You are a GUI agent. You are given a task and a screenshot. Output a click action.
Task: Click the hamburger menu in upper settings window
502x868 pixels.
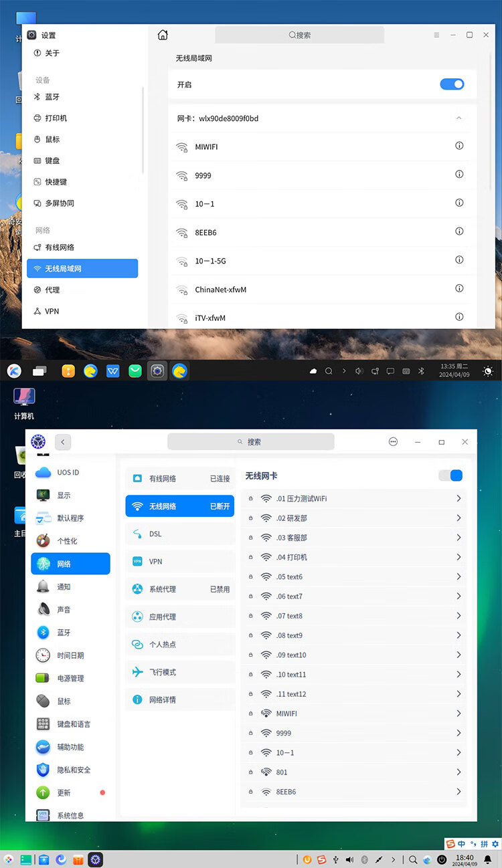436,35
